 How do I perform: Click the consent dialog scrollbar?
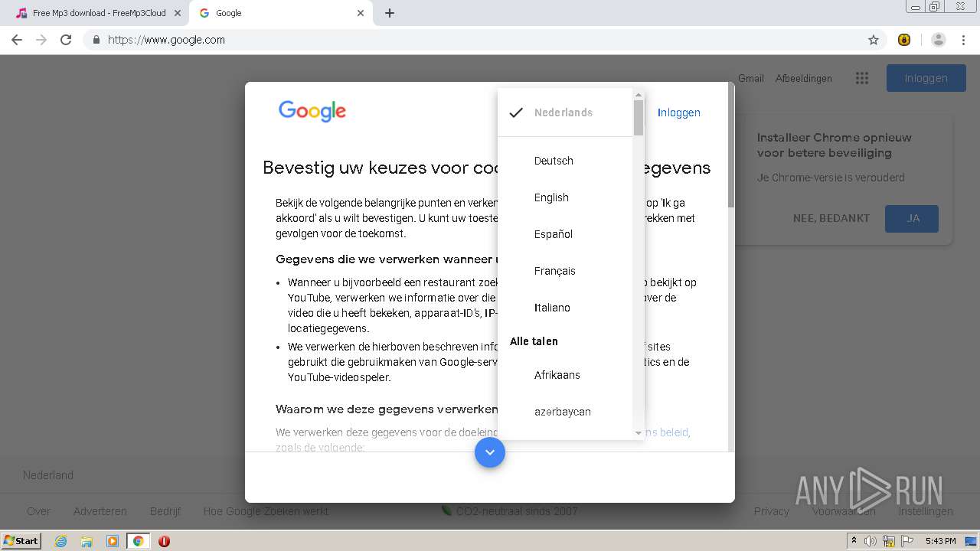click(x=731, y=145)
